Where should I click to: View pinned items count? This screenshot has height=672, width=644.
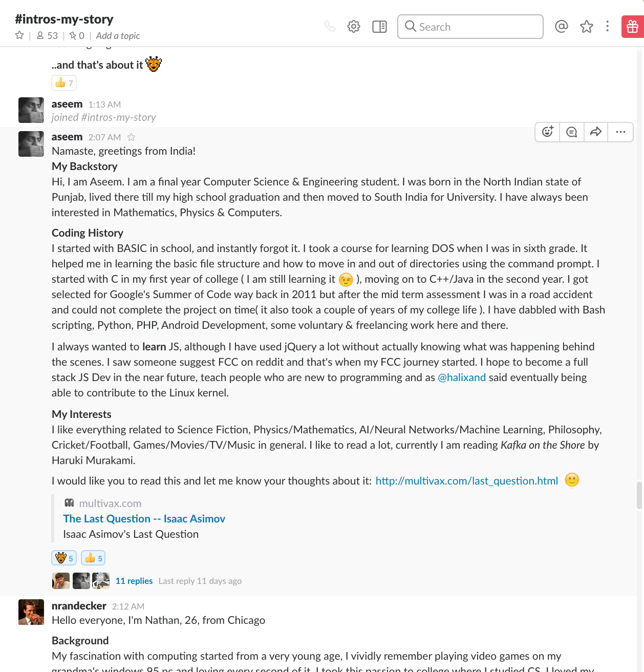click(x=77, y=36)
